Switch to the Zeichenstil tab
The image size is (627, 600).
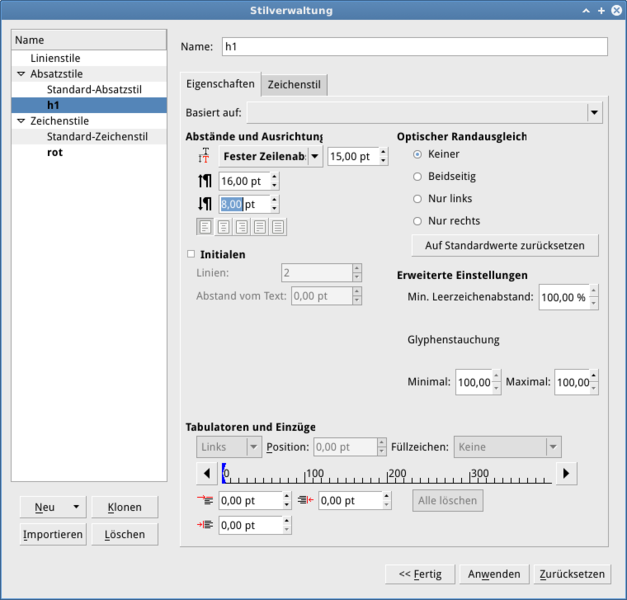(x=294, y=85)
